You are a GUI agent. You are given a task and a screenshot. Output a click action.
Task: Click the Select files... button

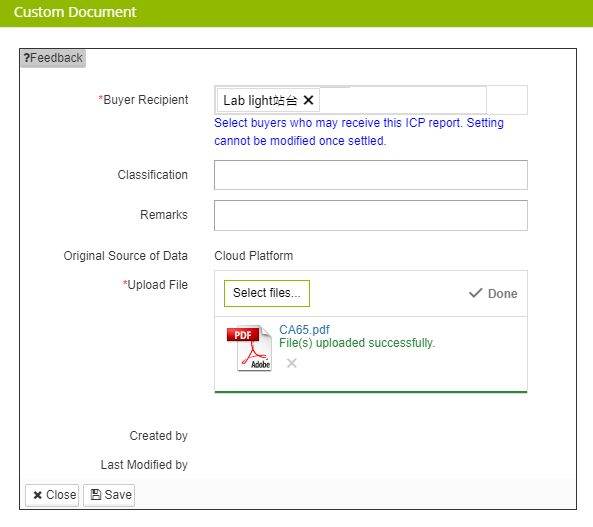tap(267, 293)
